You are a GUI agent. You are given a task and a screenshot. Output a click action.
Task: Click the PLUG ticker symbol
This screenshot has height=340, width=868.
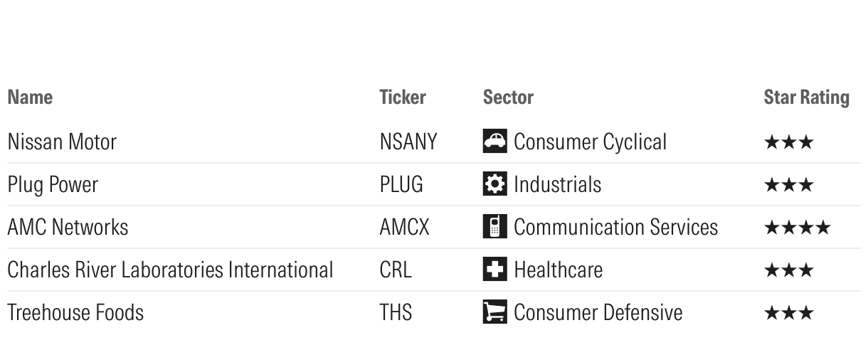pos(401,185)
